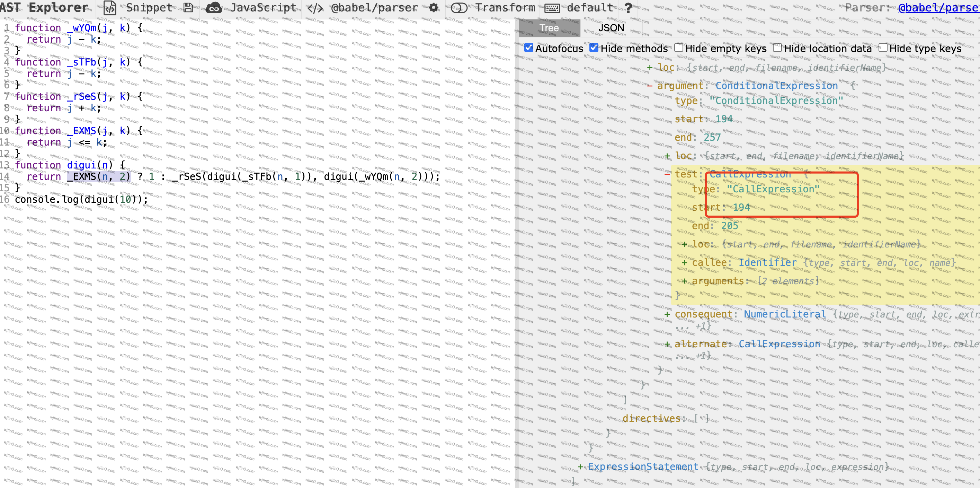Screen dimensions: 980x488
Task: Click the NumericLiteral type name
Action: coord(785,314)
